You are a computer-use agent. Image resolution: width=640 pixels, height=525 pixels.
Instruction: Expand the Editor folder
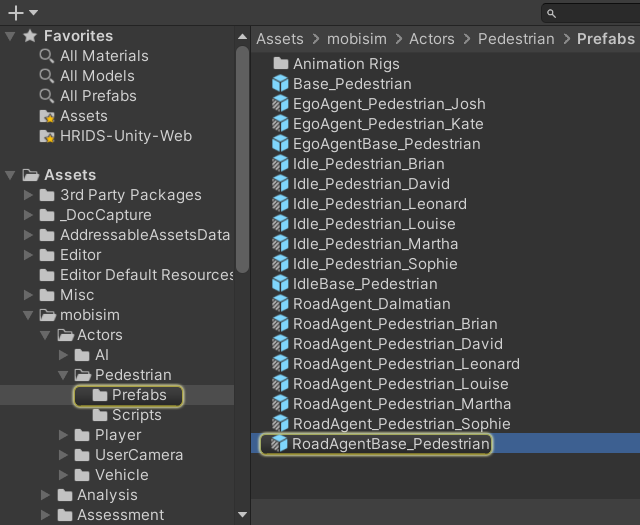28,255
